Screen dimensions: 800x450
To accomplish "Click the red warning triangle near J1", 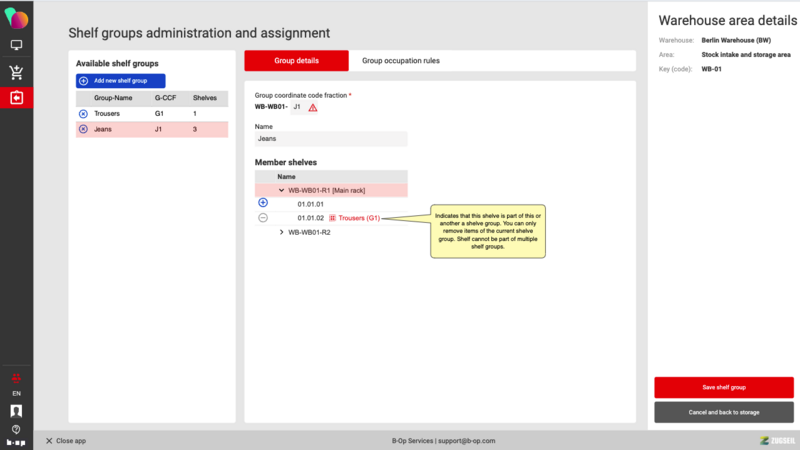I will coord(313,107).
